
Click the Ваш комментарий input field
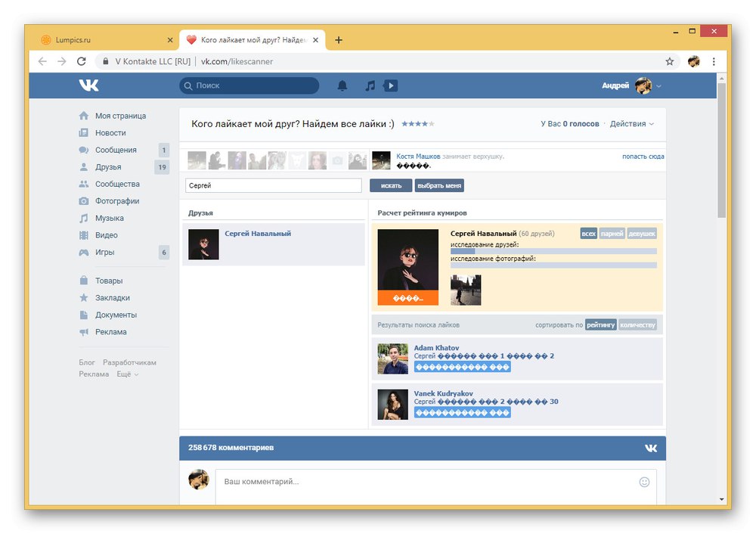point(436,486)
